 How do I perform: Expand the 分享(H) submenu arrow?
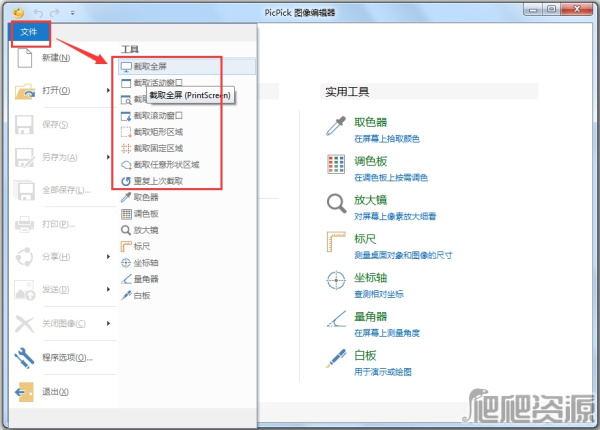[108, 256]
